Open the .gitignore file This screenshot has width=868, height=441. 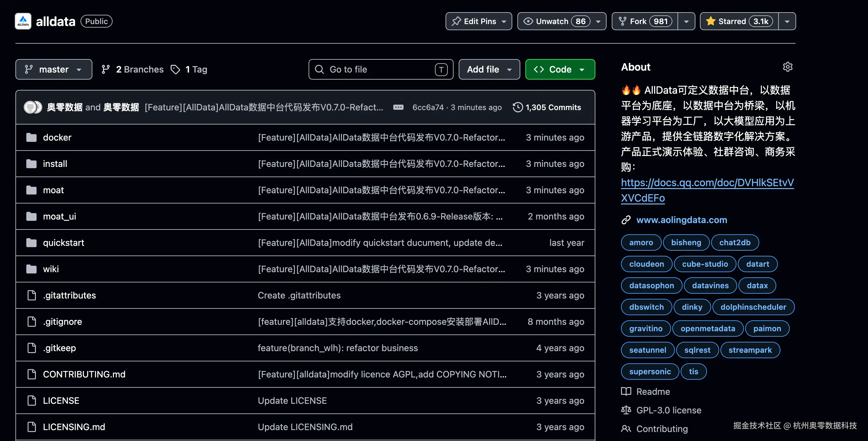63,321
